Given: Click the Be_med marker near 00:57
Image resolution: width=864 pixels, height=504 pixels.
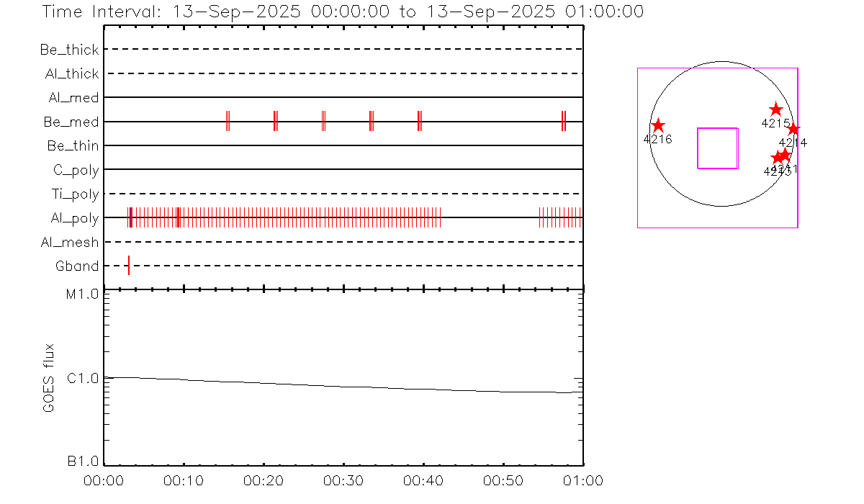Looking at the screenshot, I should point(564,121).
